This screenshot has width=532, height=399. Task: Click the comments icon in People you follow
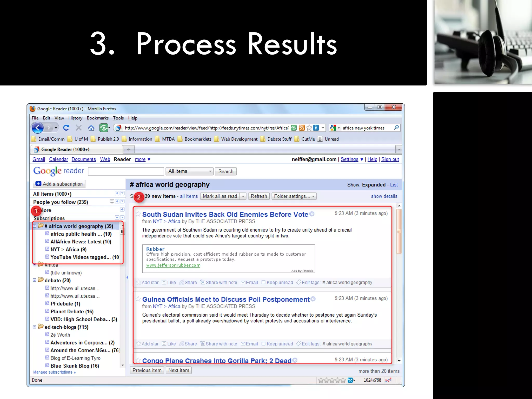[112, 201]
